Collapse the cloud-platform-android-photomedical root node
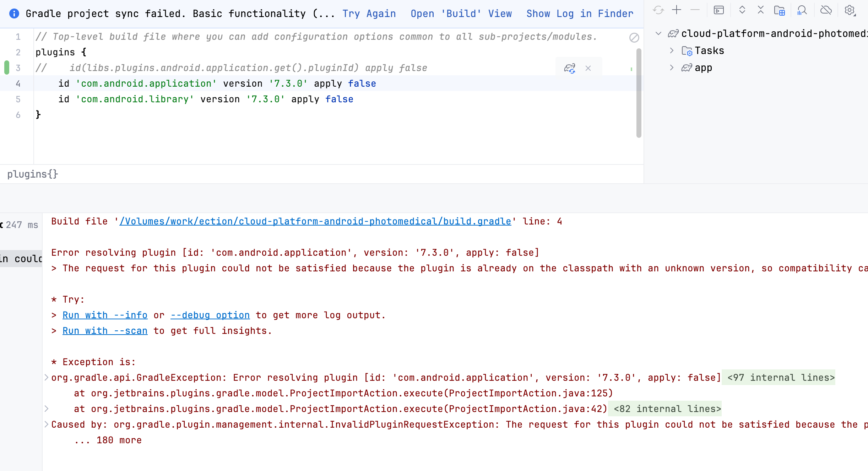This screenshot has width=868, height=471. tap(658, 34)
